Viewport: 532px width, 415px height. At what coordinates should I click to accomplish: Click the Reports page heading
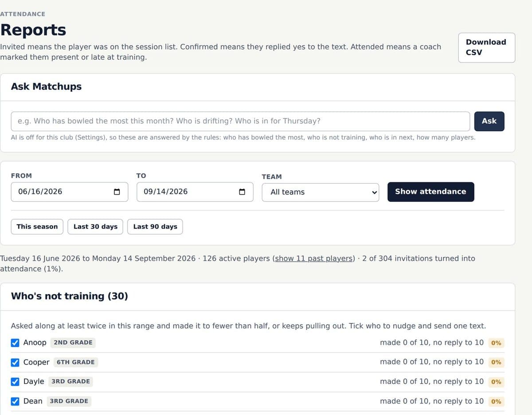pos(33,30)
